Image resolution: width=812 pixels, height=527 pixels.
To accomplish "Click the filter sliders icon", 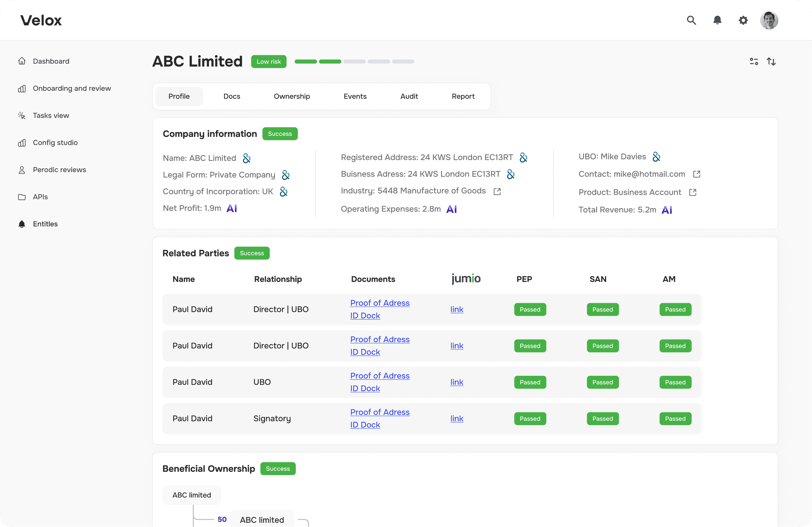I will 754,62.
